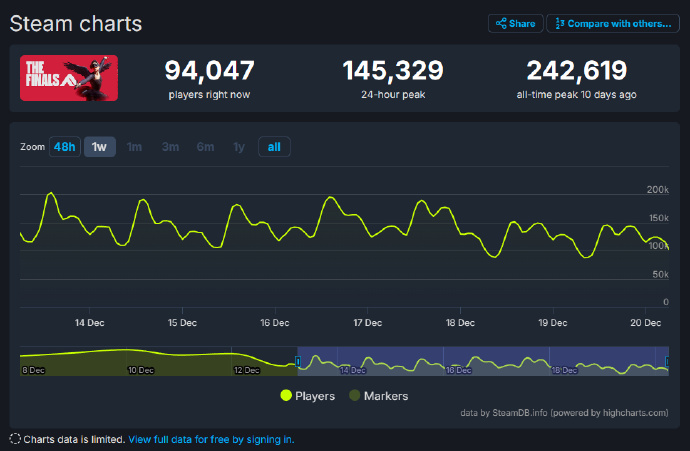Toggle the Players series in legend
Screen dimensions: 690x451
[x=315, y=396]
